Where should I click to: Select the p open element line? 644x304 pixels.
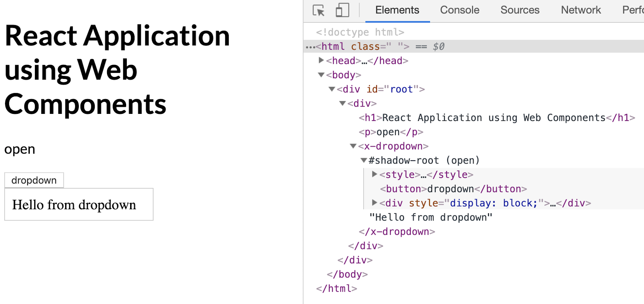(x=391, y=132)
